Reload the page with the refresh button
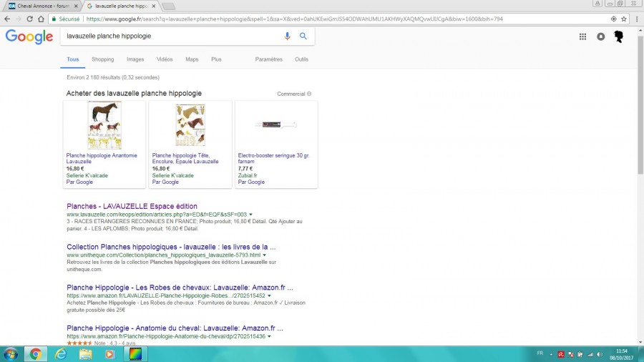Viewport: 644px width, 362px height. [29, 19]
